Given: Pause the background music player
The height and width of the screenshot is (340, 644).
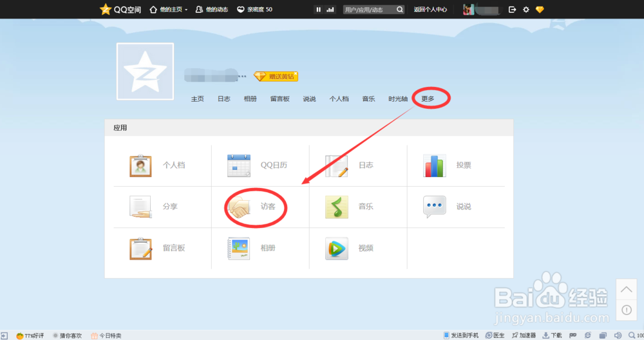Looking at the screenshot, I should pos(318,10).
